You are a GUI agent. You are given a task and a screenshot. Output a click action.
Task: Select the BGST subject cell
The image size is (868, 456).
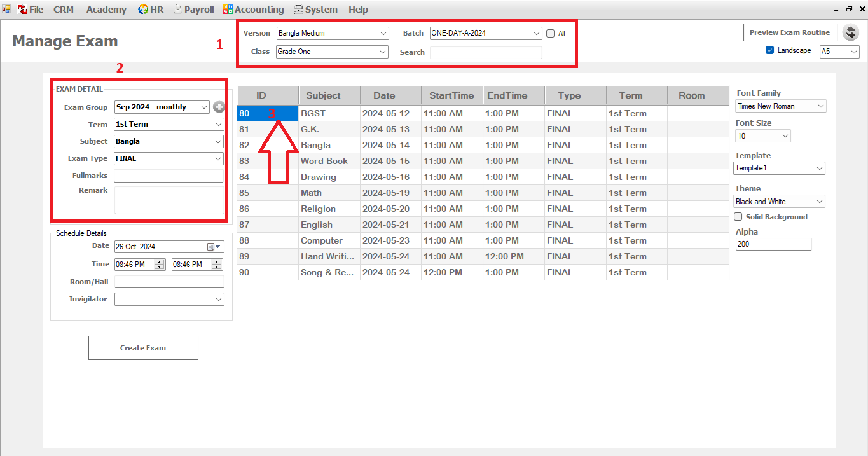(329, 113)
